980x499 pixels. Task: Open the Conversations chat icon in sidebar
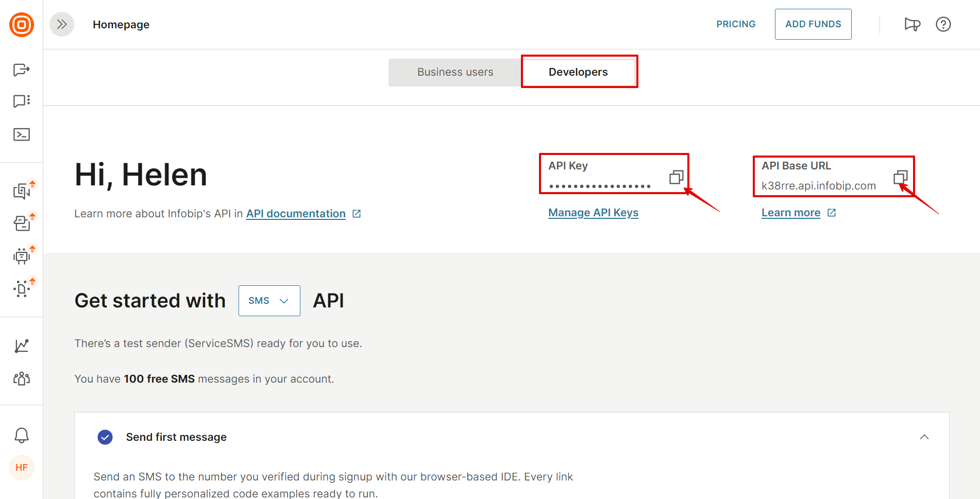22,101
